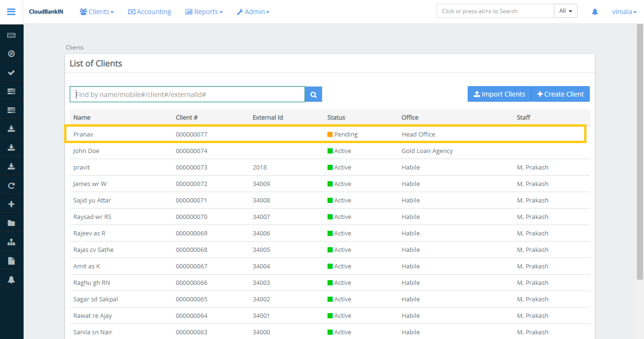644x339 pixels.
Task: Click the circular refresh arrow sidebar icon
Action: click(11, 186)
